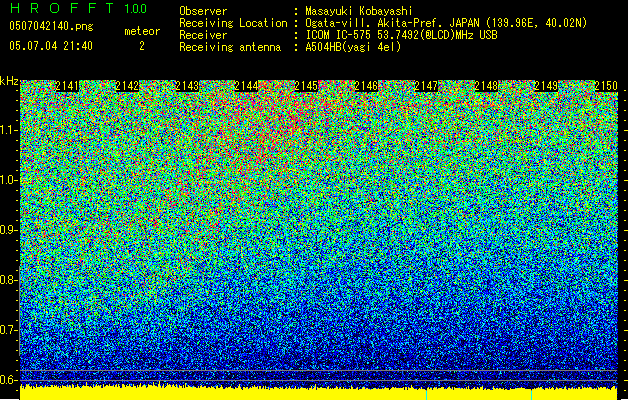The image size is (629, 400).
Task: Click the Observer label
Action: [203, 11]
